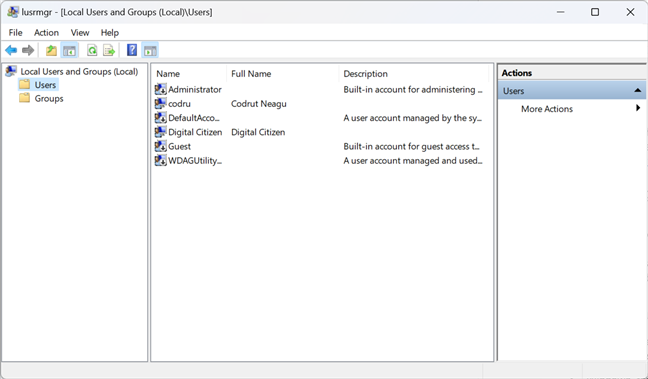Select the Guest user name
Image resolution: width=648 pixels, height=379 pixels.
tap(179, 146)
